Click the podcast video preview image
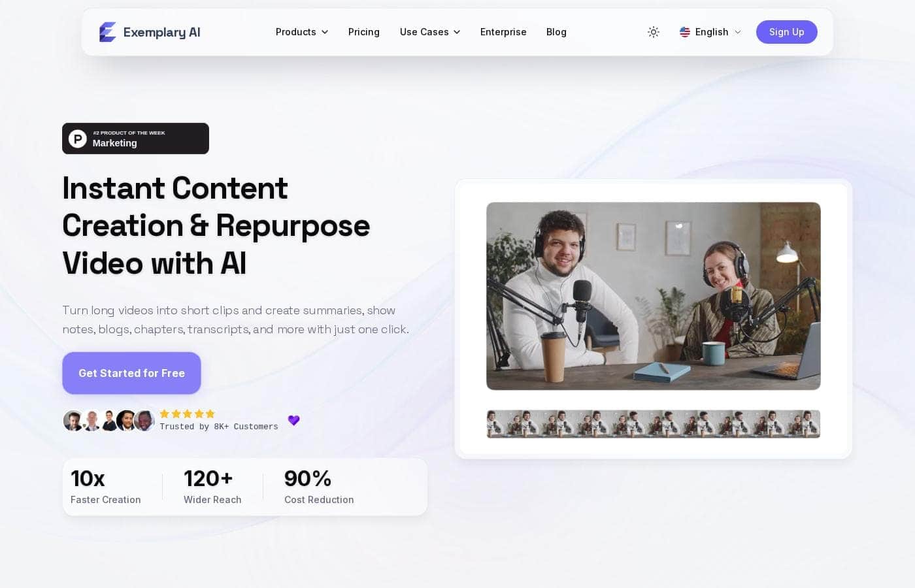 pos(654,296)
